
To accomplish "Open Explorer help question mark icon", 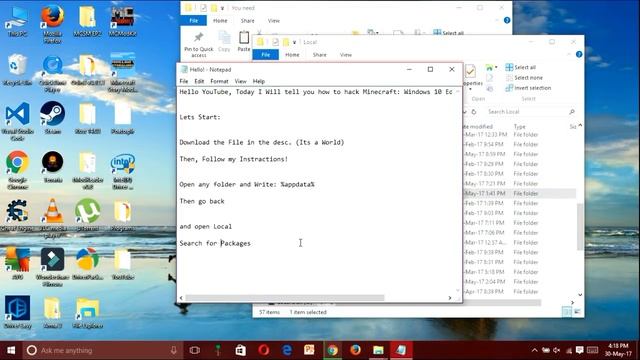I will 579,54.
